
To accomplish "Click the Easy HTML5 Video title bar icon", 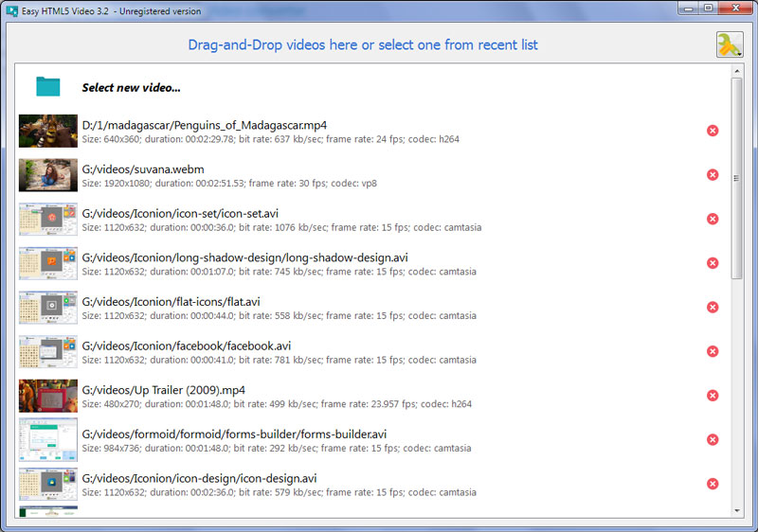I will click(12, 10).
